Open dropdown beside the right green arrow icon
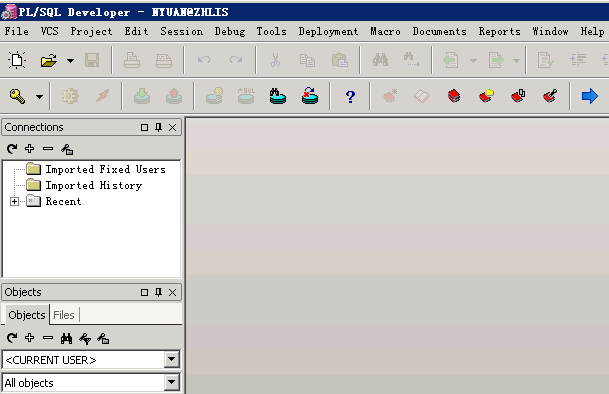Screen dimensions: 609x394 [x=516, y=61]
